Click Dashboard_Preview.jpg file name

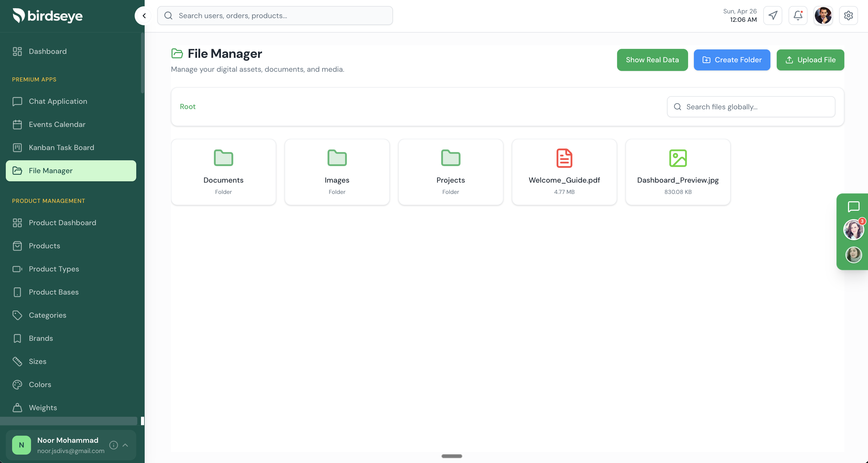pyautogui.click(x=678, y=180)
